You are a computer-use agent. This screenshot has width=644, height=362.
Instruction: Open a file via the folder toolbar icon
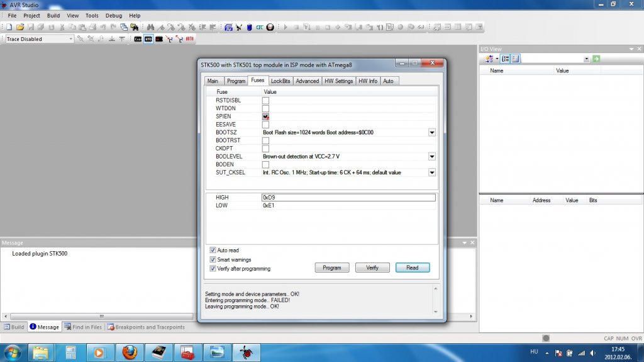pyautogui.click(x=19, y=27)
